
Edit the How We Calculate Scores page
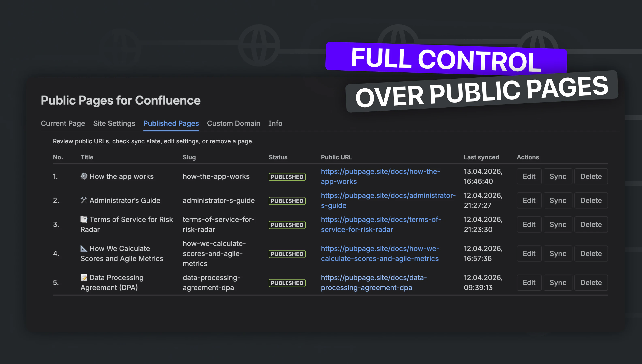click(x=529, y=253)
